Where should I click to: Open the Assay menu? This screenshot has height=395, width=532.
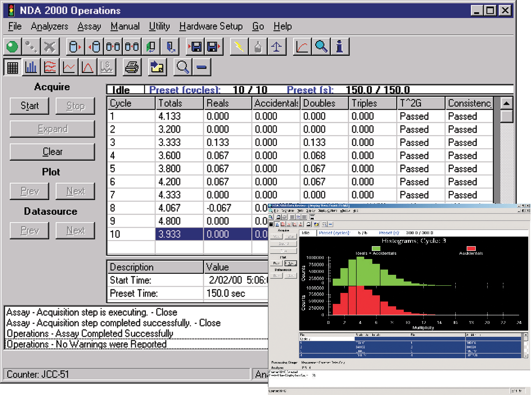pos(89,26)
